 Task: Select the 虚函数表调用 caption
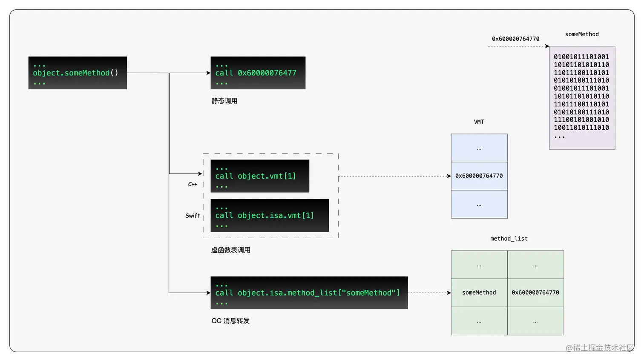(230, 250)
